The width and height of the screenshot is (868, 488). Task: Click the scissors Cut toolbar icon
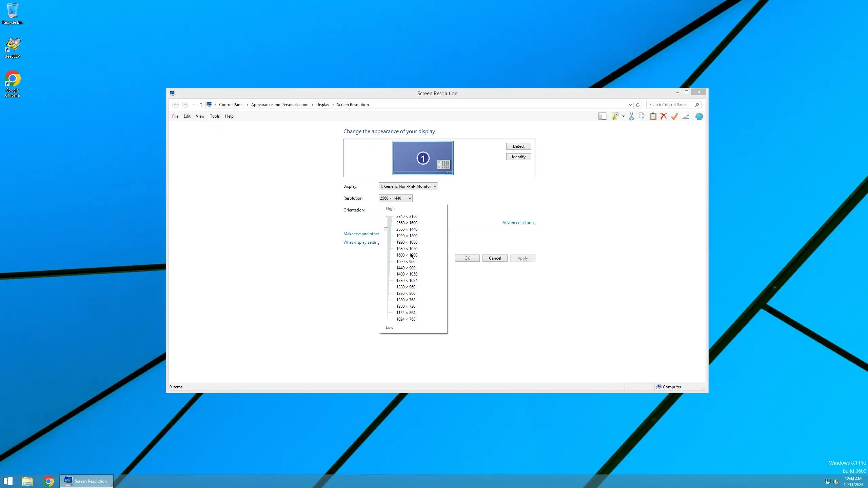pyautogui.click(x=631, y=116)
